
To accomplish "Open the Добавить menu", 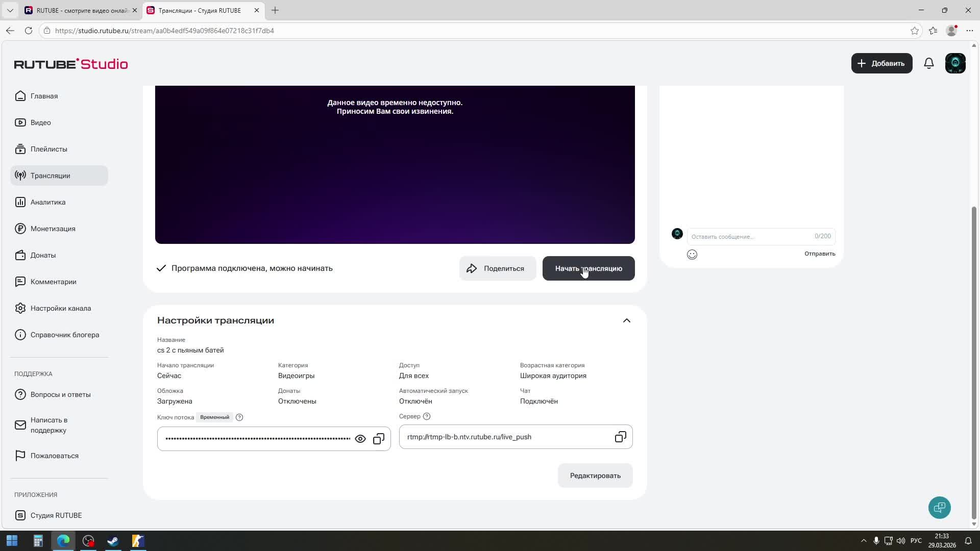I will (881, 63).
